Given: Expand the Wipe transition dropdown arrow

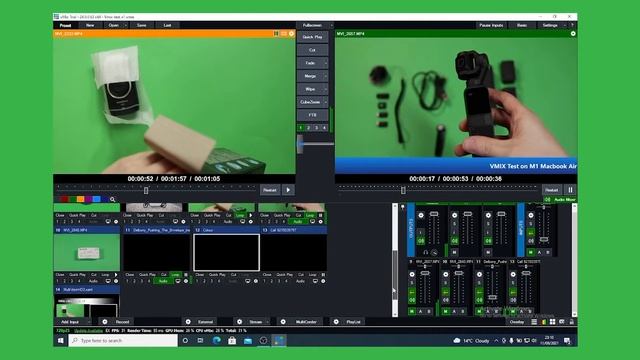Looking at the screenshot, I should (326, 89).
